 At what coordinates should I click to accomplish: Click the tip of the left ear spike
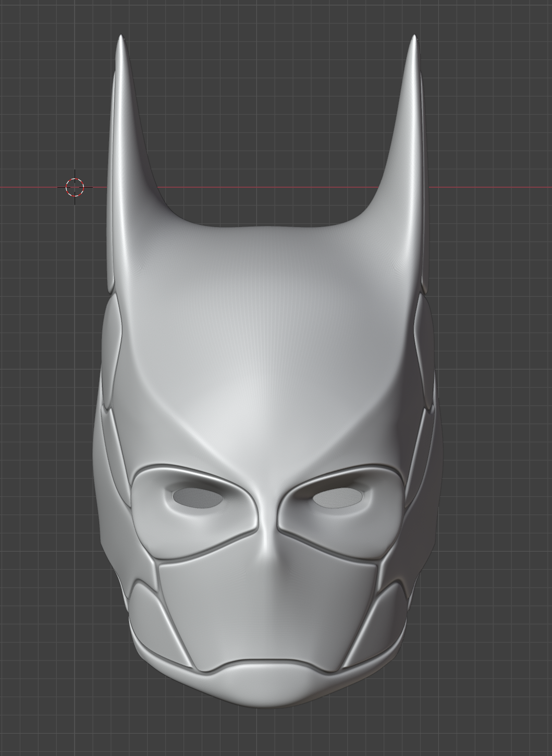(x=120, y=38)
